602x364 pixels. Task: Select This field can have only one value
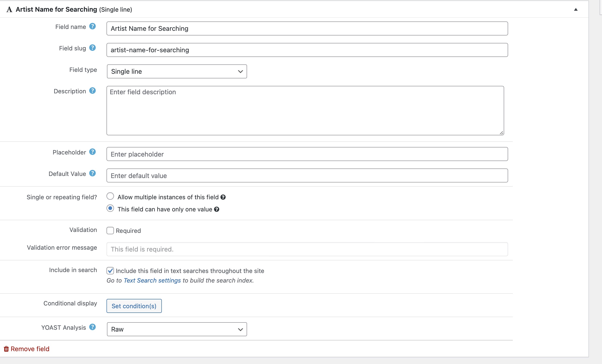110,209
